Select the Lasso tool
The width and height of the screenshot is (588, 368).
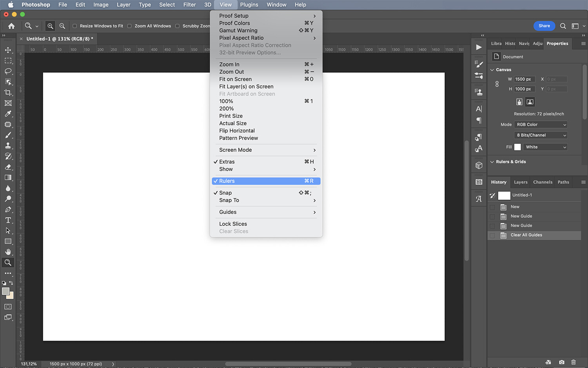tap(8, 71)
